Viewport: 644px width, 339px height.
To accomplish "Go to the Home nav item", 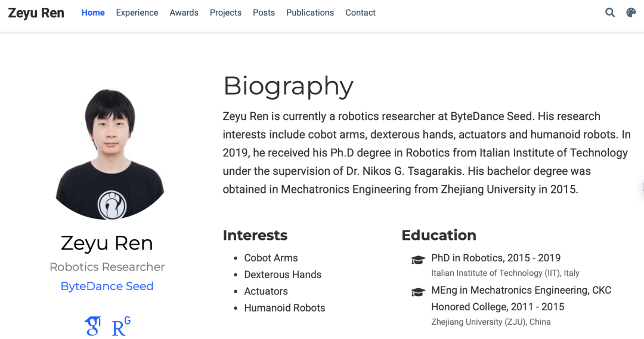I will click(x=93, y=13).
